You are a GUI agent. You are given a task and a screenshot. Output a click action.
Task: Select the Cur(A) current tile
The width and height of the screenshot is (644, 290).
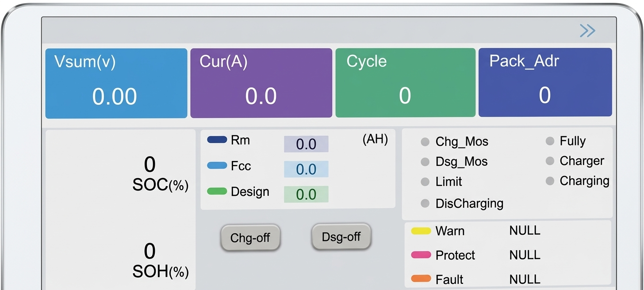pyautogui.click(x=261, y=83)
